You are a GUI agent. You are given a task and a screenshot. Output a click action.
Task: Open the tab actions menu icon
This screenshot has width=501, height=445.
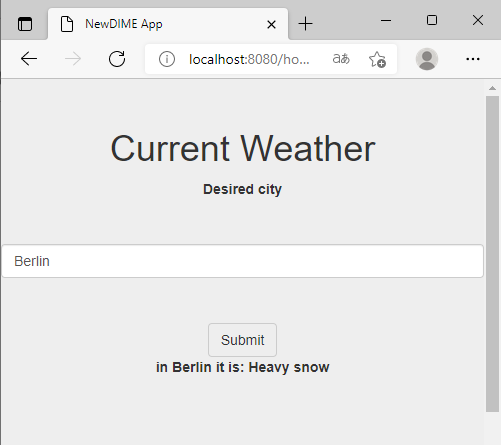coord(25,24)
